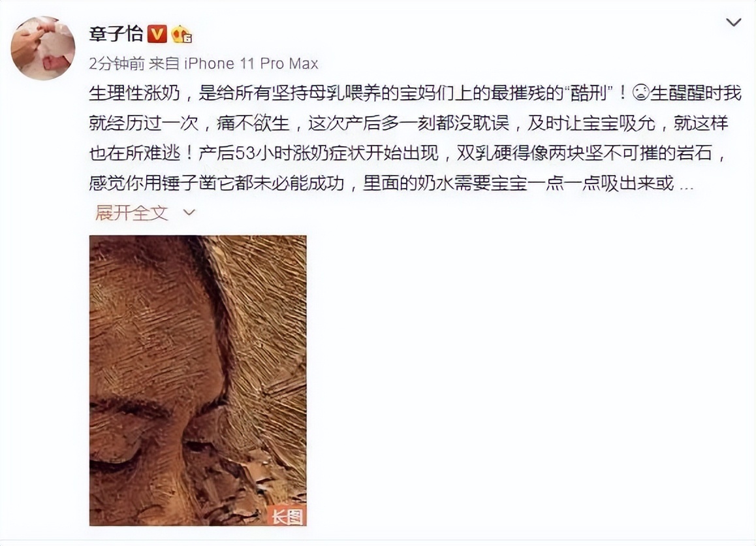Expand the post via 展开全文
756x546 pixels.
(x=132, y=213)
